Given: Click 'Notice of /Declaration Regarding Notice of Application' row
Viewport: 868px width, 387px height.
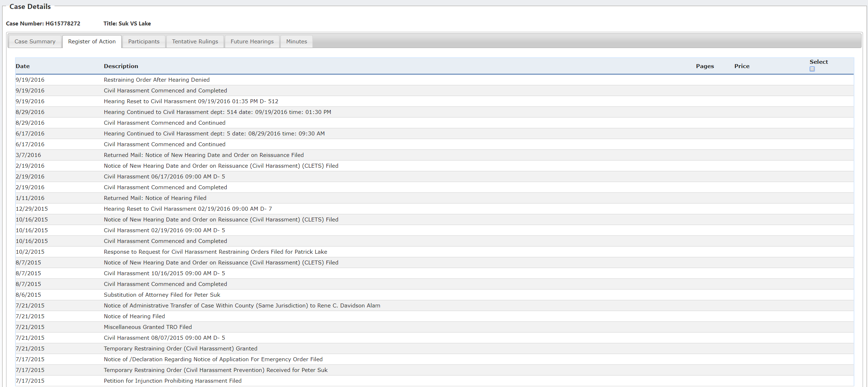Looking at the screenshot, I should (434, 359).
